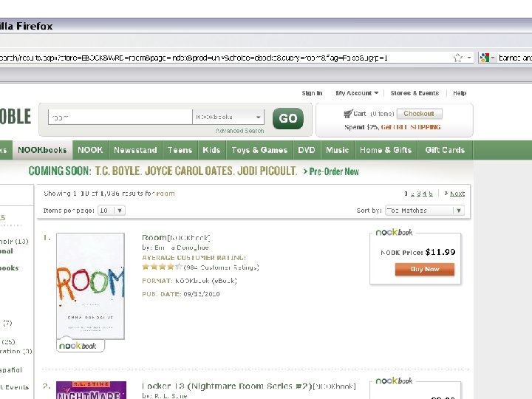Click the nook book logo above NOOK Price

(394, 233)
